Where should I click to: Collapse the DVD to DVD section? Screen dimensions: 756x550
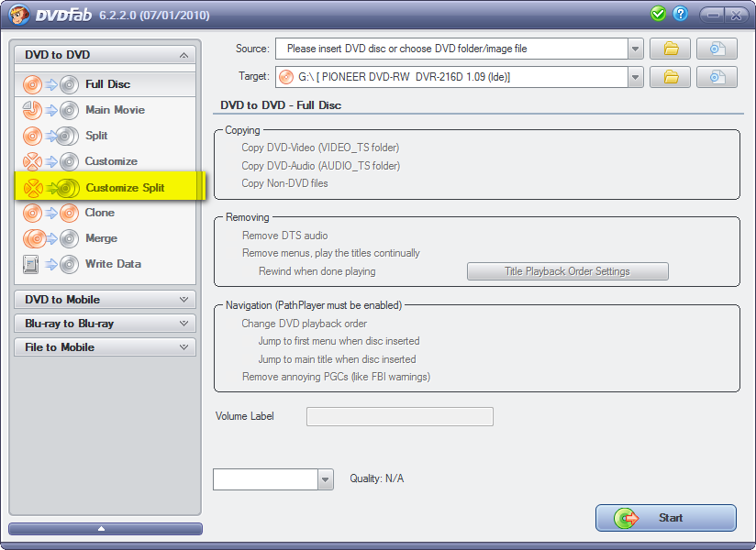106,55
